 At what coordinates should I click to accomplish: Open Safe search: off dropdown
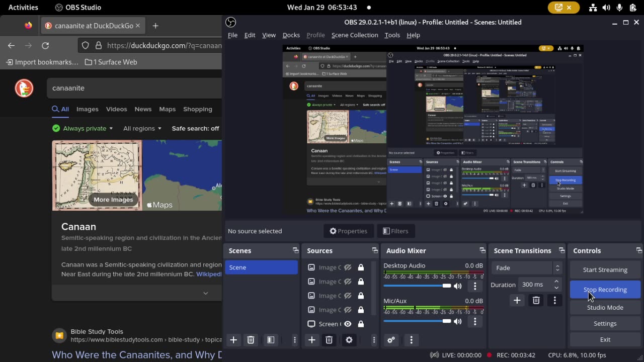pos(196,128)
